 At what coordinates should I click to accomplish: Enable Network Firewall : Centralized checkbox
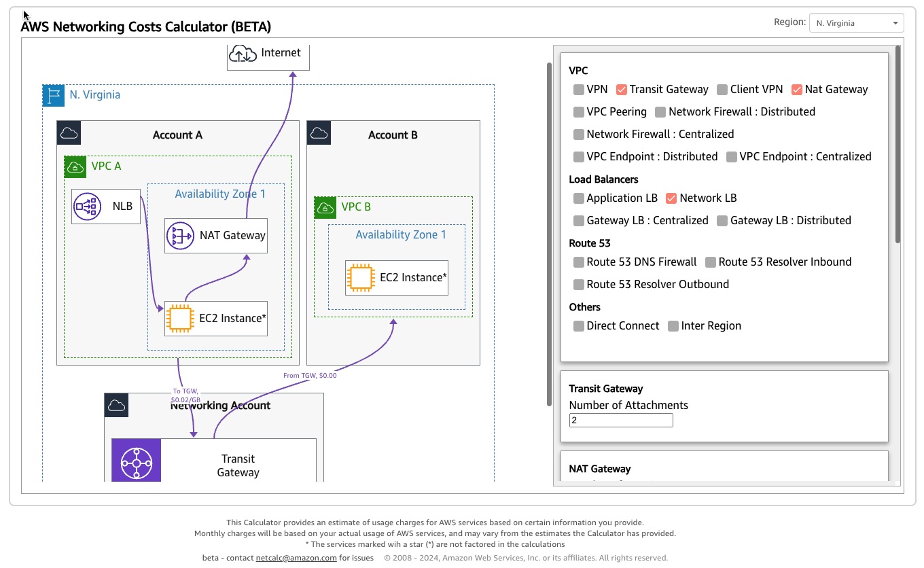point(579,135)
